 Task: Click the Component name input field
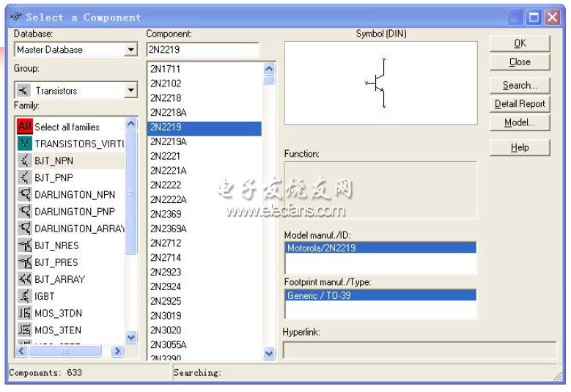pos(203,50)
